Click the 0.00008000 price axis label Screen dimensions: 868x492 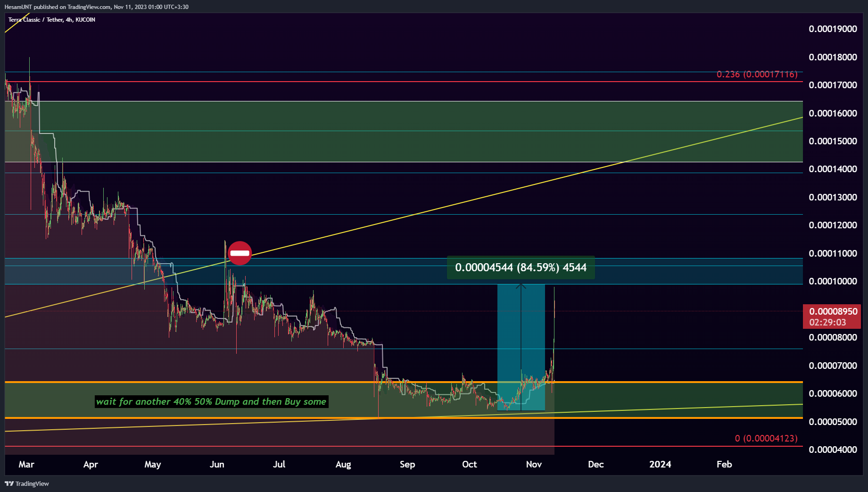coord(833,337)
